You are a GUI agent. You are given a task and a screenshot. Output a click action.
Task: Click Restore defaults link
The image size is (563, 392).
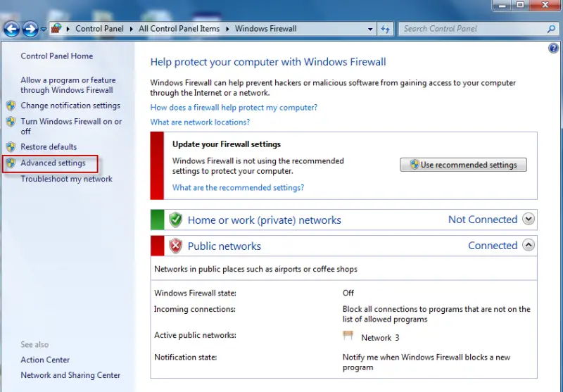click(x=49, y=147)
